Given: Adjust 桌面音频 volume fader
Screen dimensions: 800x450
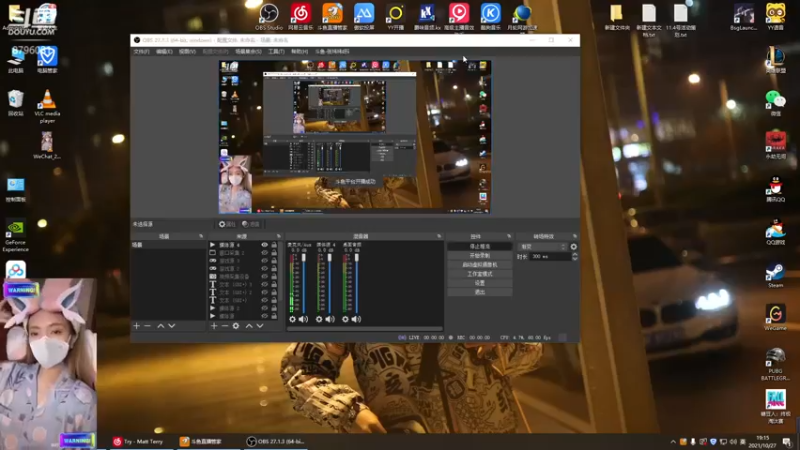Looking at the screenshot, I should [357, 258].
